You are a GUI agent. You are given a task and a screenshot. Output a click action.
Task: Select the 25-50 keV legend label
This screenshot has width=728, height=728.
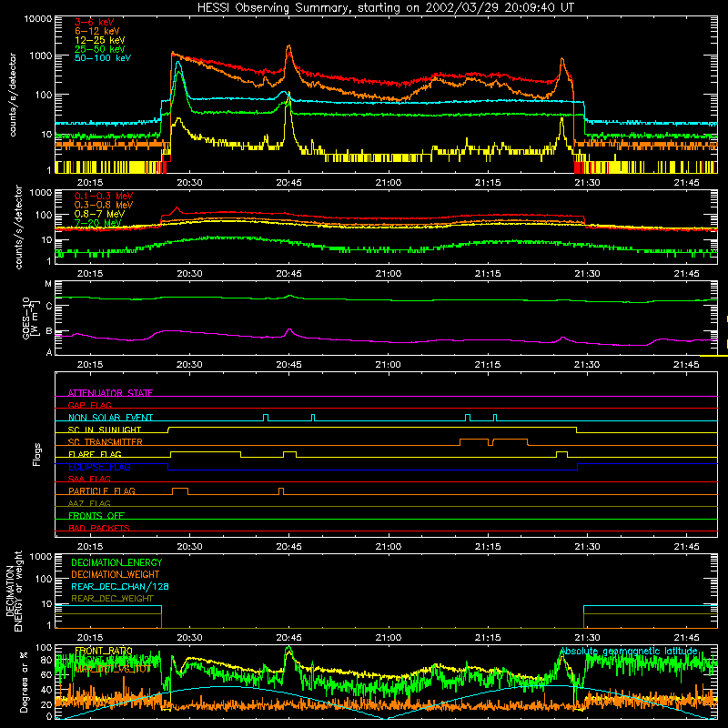click(x=100, y=49)
